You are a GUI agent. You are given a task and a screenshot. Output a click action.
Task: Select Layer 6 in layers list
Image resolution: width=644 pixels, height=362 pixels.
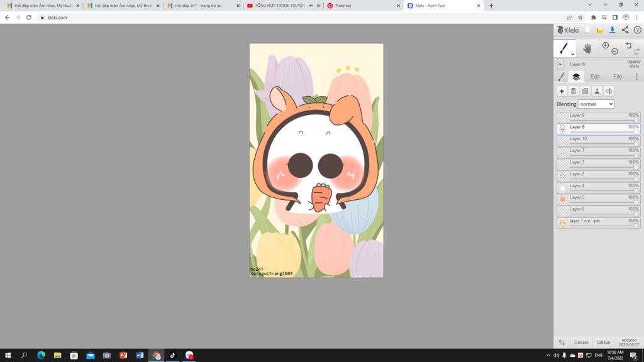(599, 211)
